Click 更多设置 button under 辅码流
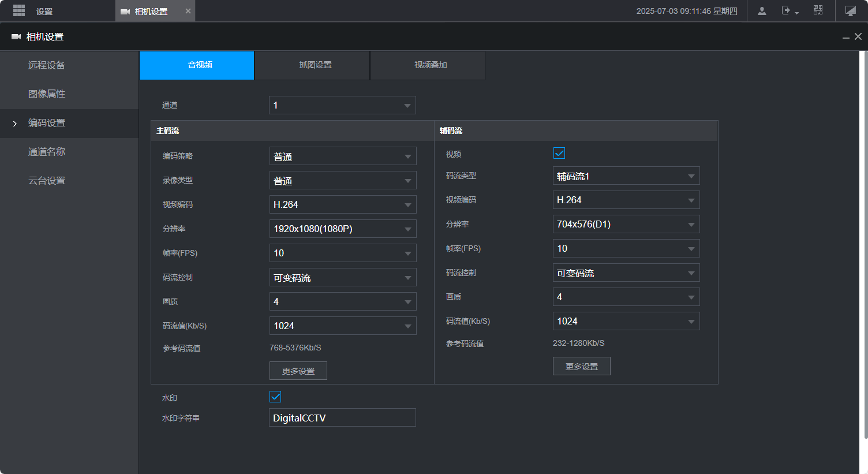 582,366
